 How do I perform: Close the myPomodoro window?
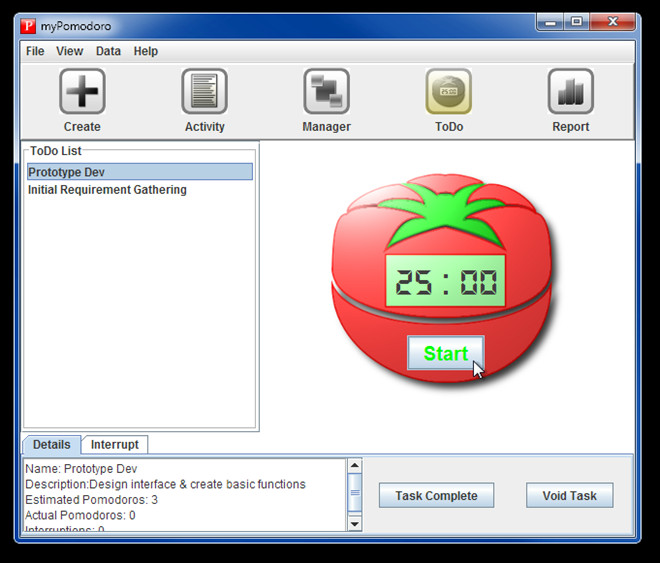coord(612,22)
